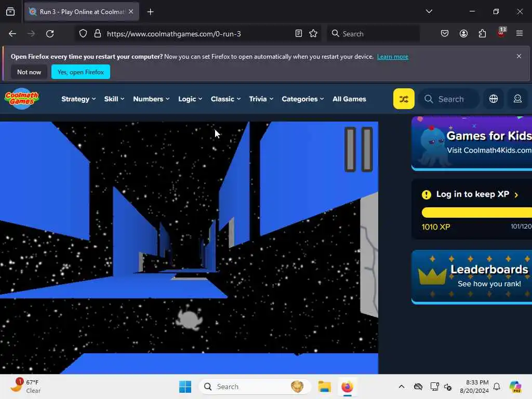
Task: Toggle Firefox reader view
Action: click(299, 34)
